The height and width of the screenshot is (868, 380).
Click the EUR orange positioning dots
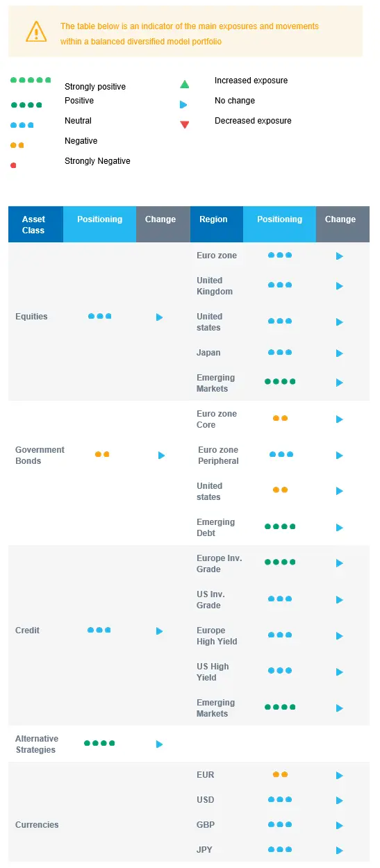click(280, 774)
